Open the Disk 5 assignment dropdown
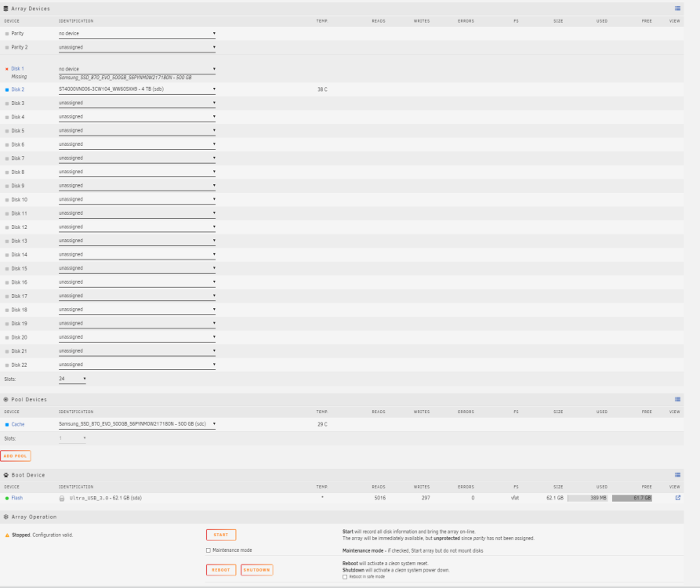 coord(137,131)
